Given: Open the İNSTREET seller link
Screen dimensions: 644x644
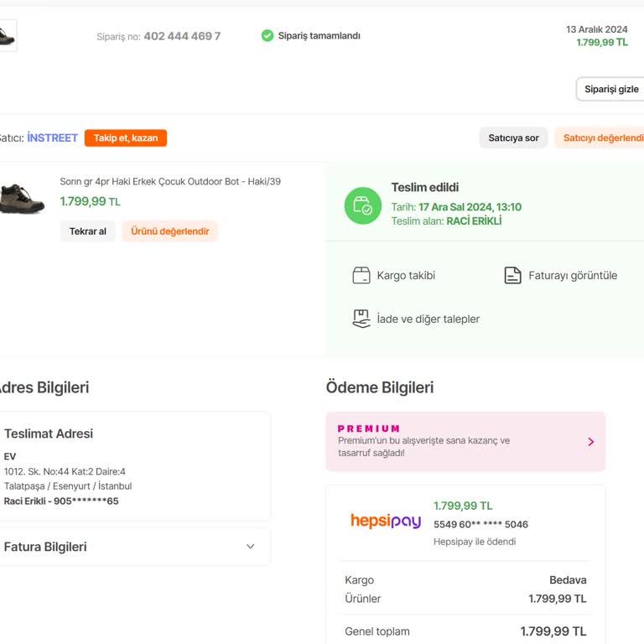Looking at the screenshot, I should (x=52, y=138).
